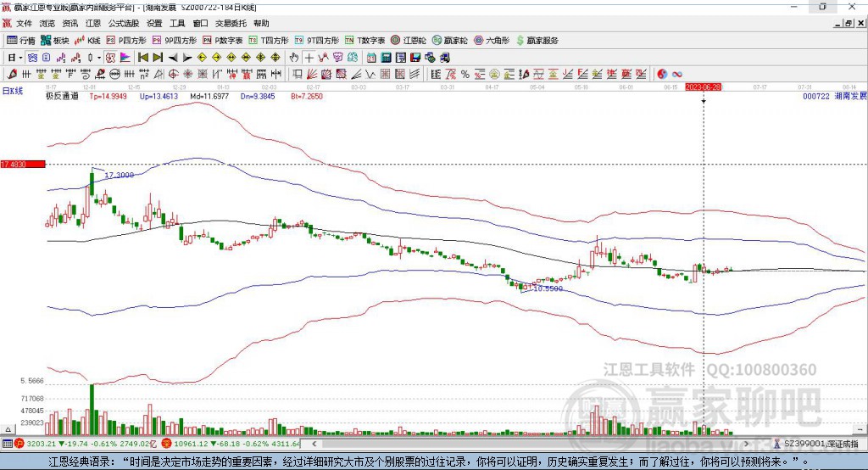Click the red 17.4830 price tag

click(x=23, y=164)
